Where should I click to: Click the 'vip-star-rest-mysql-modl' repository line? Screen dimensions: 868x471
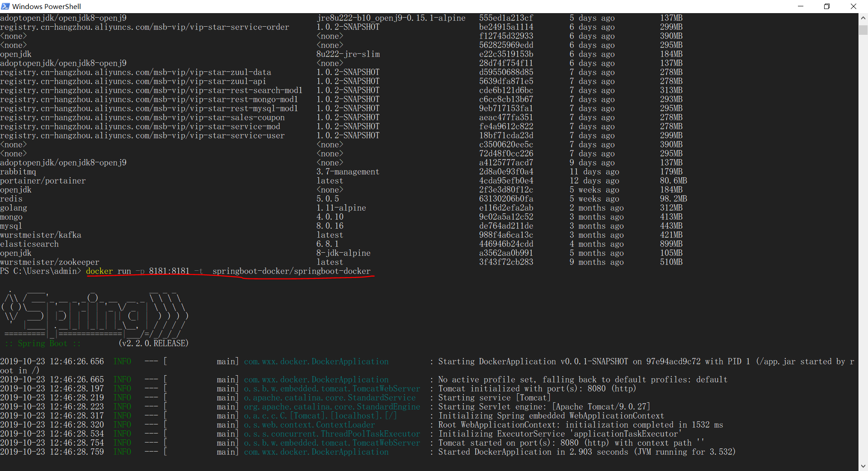pyautogui.click(x=149, y=108)
